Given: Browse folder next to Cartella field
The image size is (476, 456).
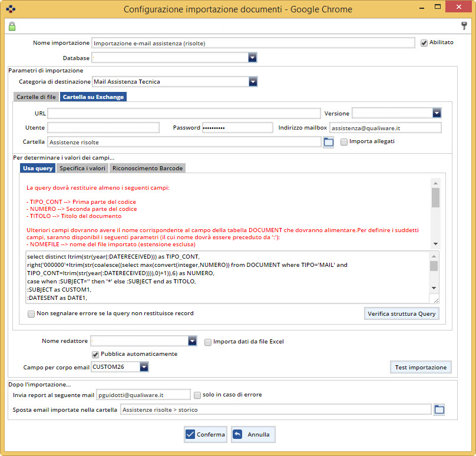Looking at the screenshot, I should point(329,142).
